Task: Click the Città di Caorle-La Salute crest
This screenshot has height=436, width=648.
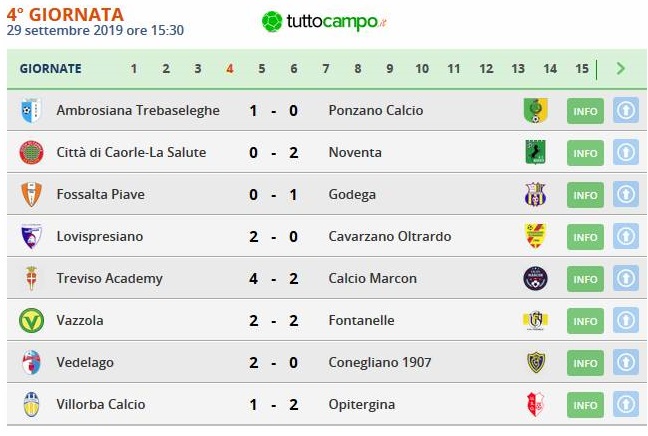Action: tap(31, 152)
